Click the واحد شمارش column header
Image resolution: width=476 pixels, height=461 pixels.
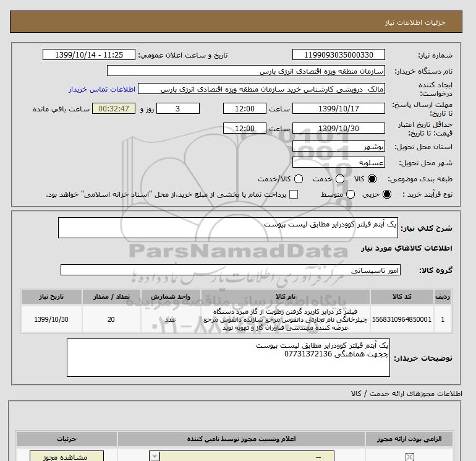point(171,296)
